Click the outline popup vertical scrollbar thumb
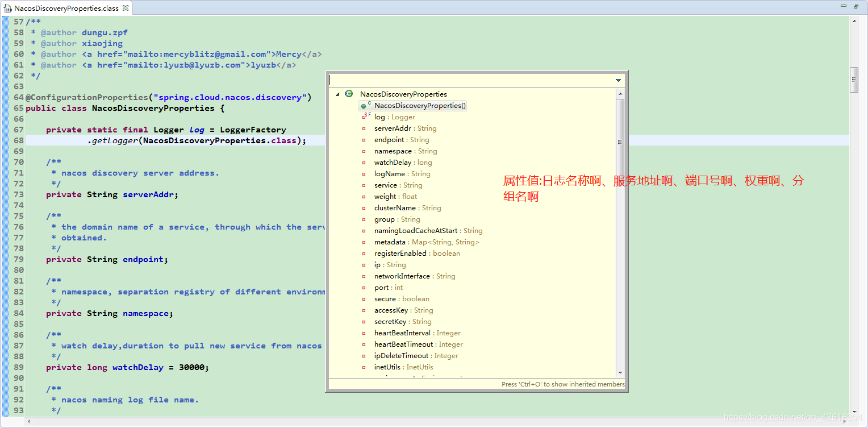This screenshot has height=428, width=868. pos(620,142)
